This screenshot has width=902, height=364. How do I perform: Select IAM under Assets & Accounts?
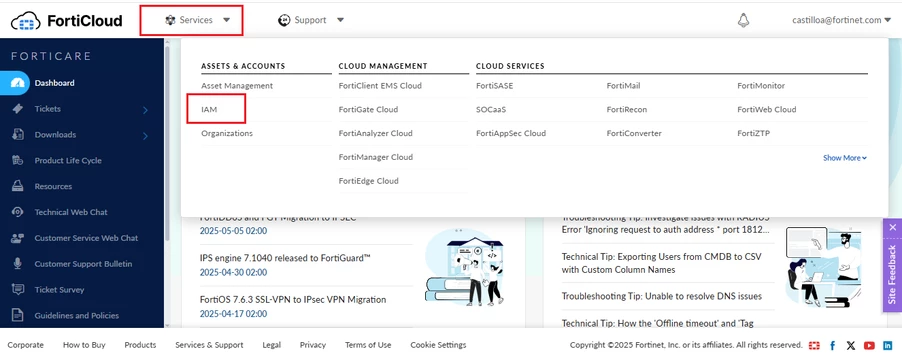click(209, 109)
